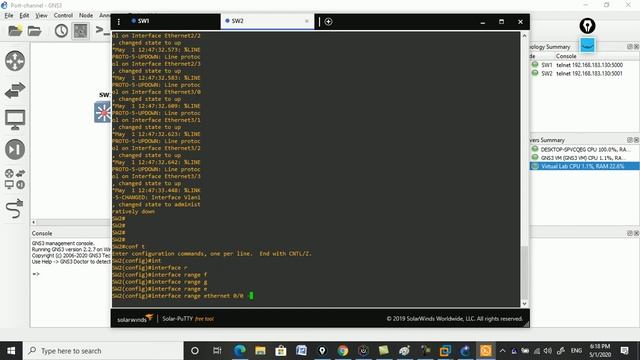Click the 'free tool' link in Solar-PuTTY footer

(x=204, y=319)
